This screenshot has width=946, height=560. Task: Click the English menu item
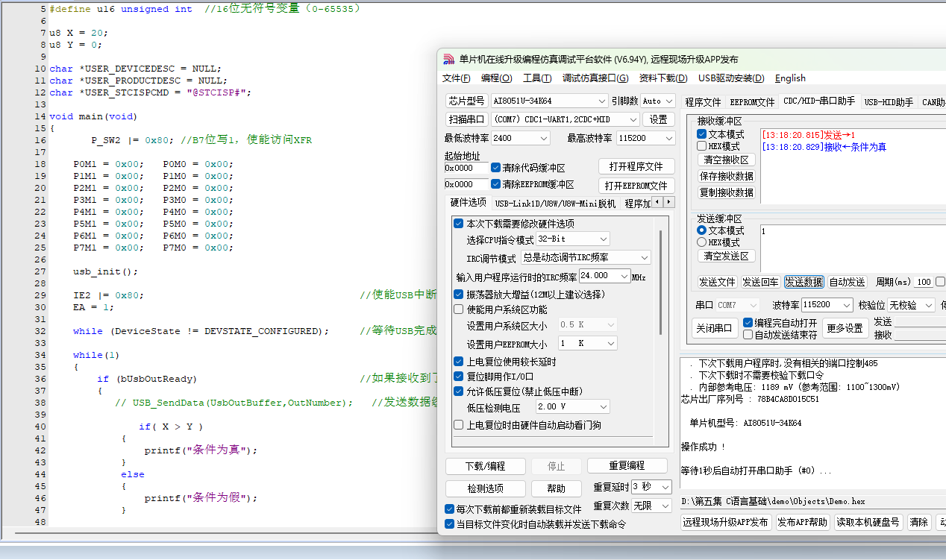click(790, 78)
